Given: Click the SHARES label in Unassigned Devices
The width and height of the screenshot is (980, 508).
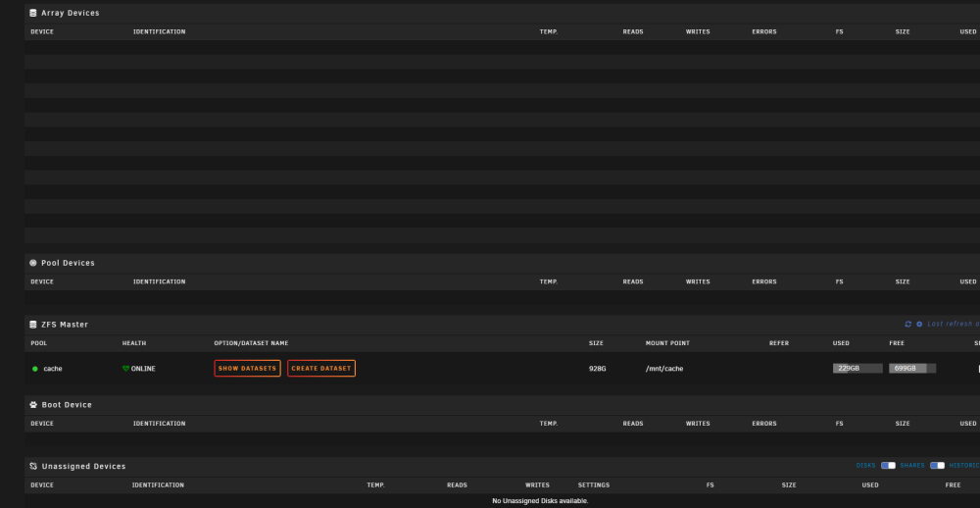Looking at the screenshot, I should tap(911, 466).
